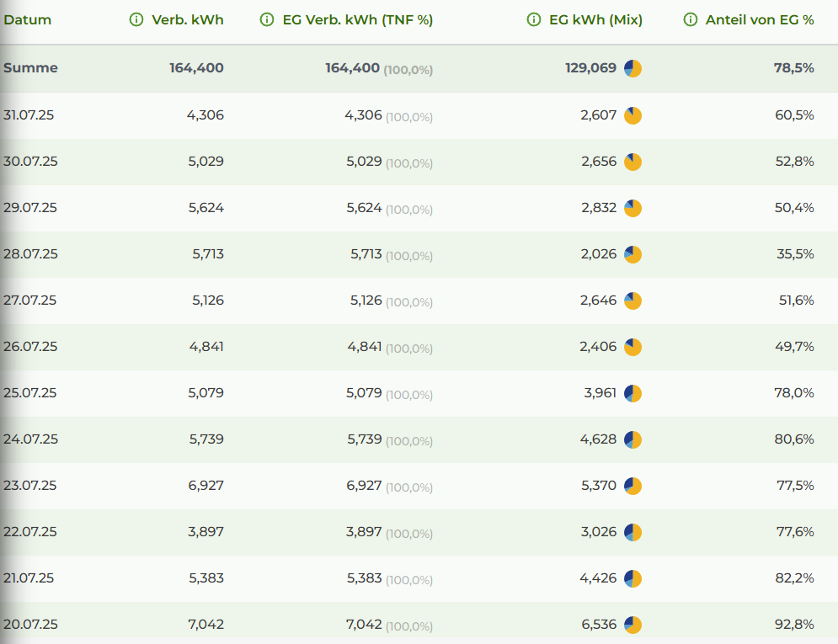This screenshot has height=644, width=838.
Task: Click the mix pie chart for 20.07.25
Action: pos(633,625)
